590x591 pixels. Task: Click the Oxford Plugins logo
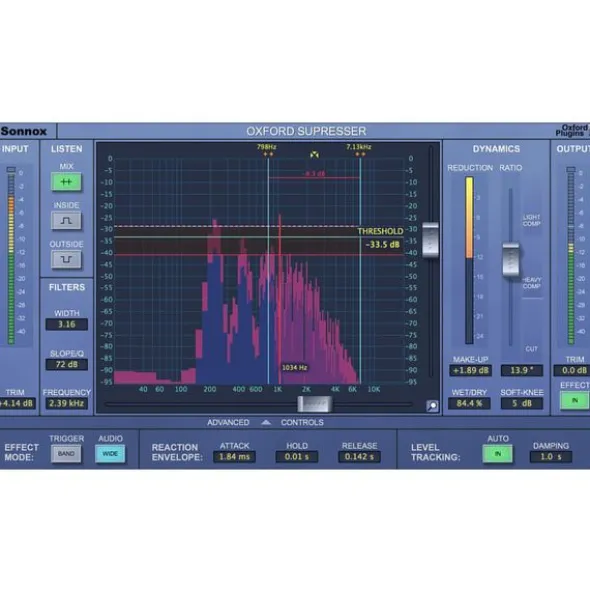point(572,130)
